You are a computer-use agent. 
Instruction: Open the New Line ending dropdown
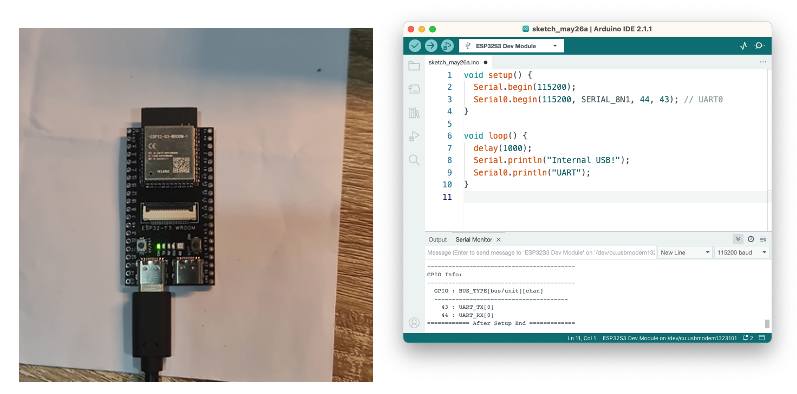[685, 253]
